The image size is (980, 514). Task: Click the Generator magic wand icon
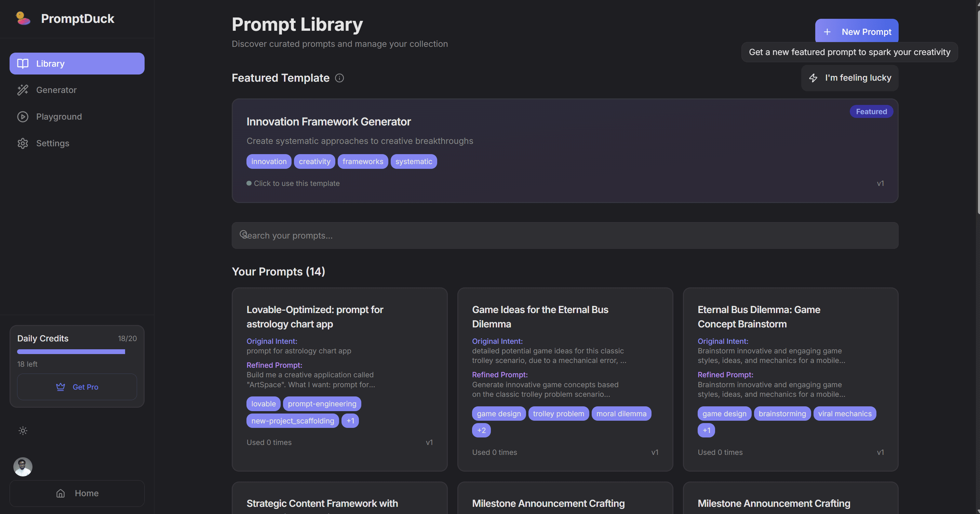coord(23,90)
